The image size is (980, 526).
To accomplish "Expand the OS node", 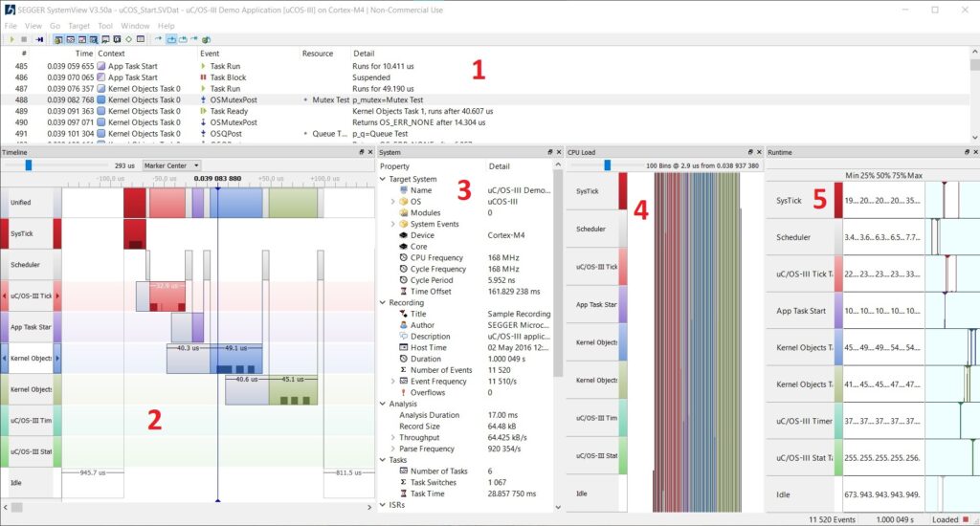I will (392, 201).
